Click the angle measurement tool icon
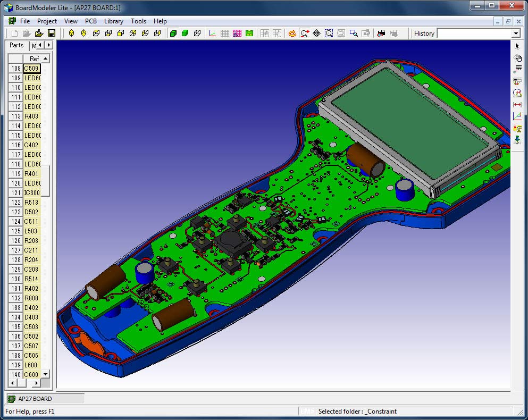Viewport: 528px width, 420px height. pyautogui.click(x=517, y=116)
